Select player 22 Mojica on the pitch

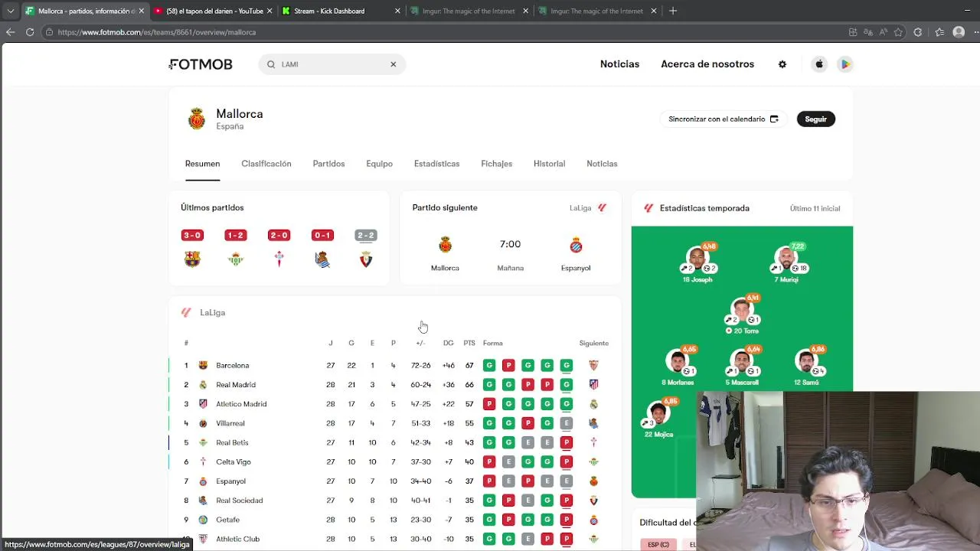coord(658,418)
